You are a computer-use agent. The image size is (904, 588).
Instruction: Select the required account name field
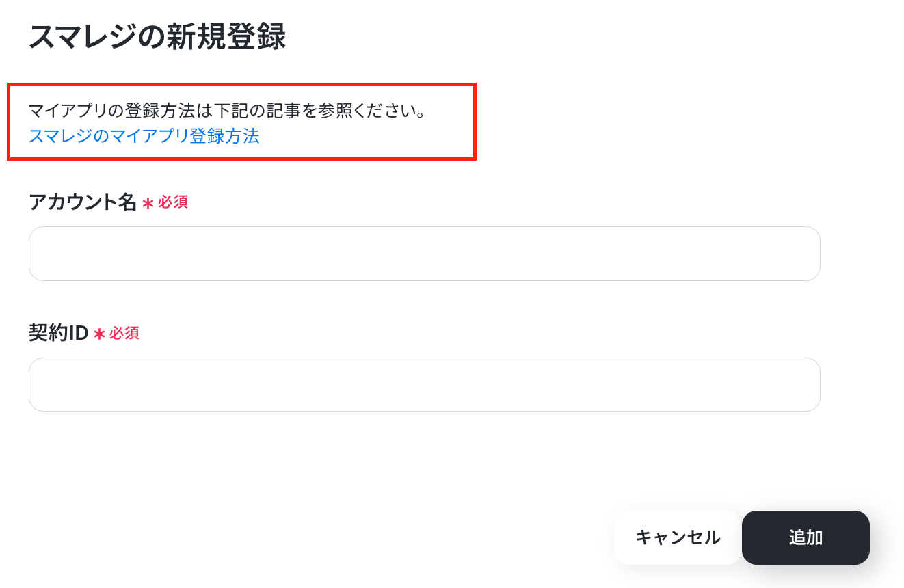(424, 254)
